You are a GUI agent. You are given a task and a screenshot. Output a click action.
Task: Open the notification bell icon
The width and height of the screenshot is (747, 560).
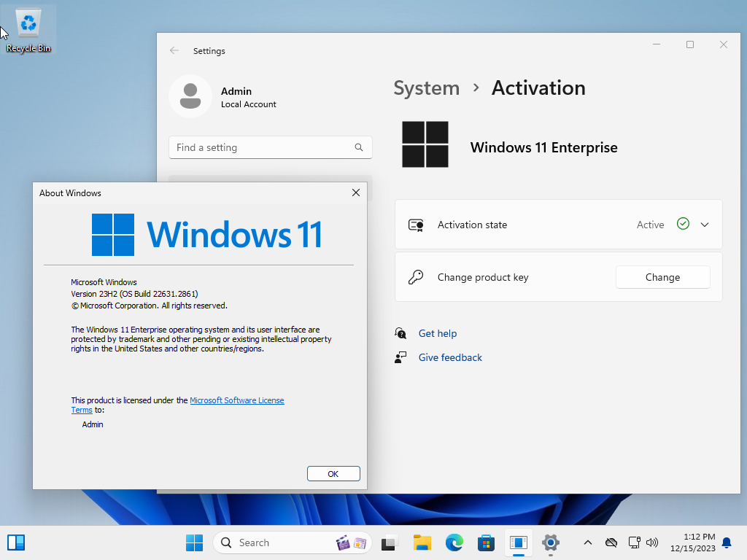click(727, 542)
